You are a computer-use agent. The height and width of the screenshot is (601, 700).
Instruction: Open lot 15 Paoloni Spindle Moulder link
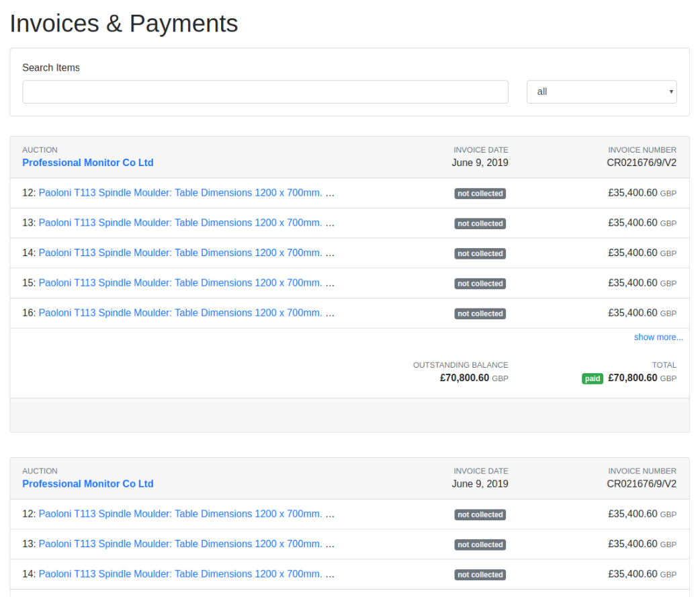point(180,282)
